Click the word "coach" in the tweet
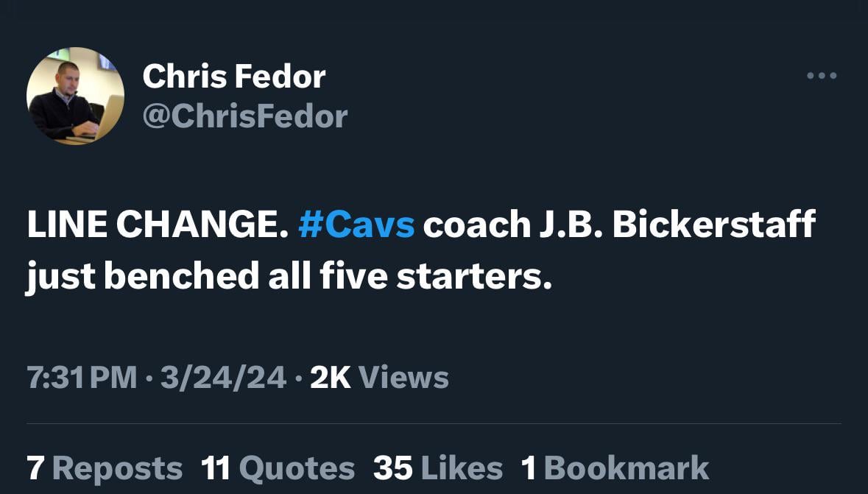Screen dimensions: 868x494 coord(473,225)
